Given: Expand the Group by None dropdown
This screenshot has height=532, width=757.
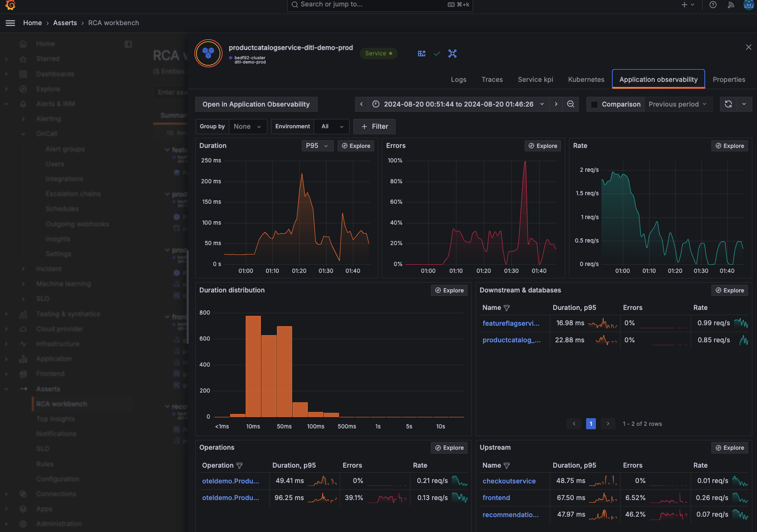Looking at the screenshot, I should point(248,126).
